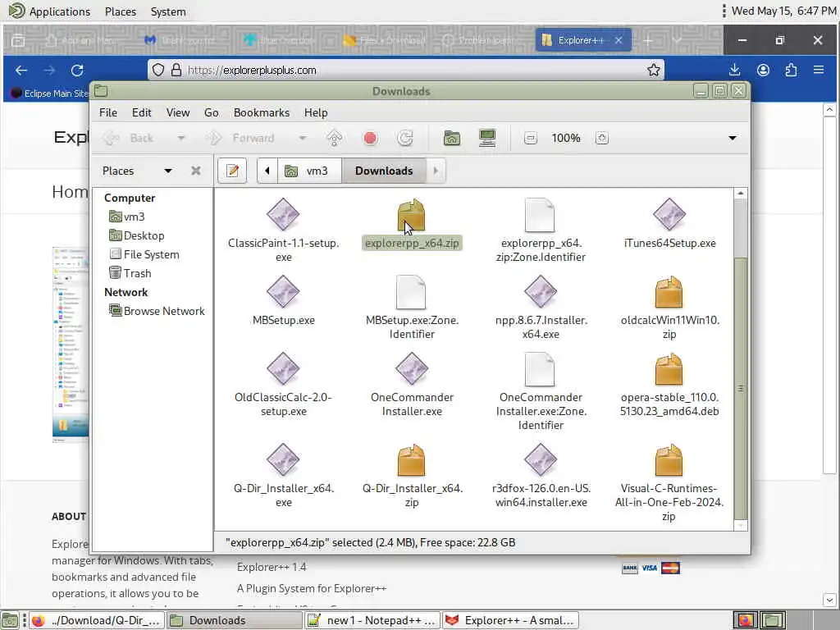Open the File menu
The image size is (840, 630).
tap(107, 112)
